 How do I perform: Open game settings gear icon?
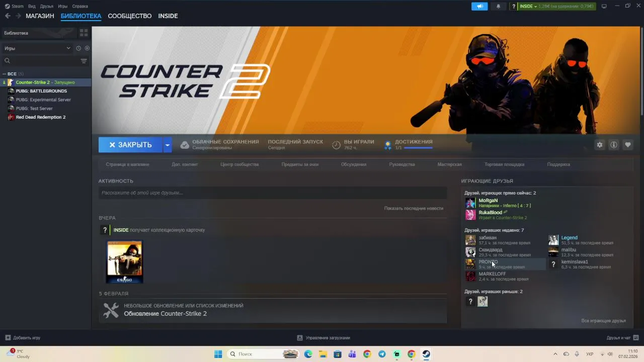pyautogui.click(x=600, y=145)
